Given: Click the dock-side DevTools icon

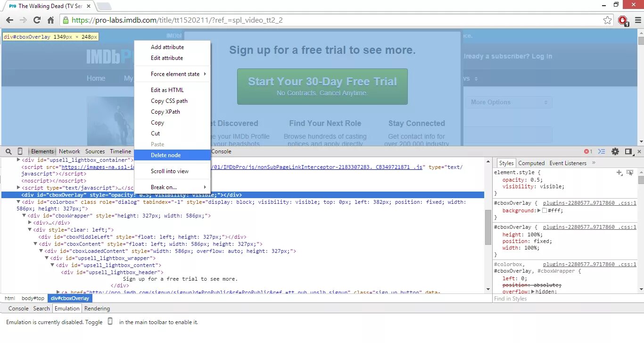Looking at the screenshot, I should (x=628, y=151).
